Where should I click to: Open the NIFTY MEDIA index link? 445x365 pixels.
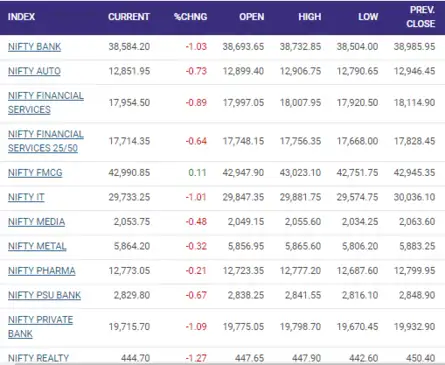36,222
